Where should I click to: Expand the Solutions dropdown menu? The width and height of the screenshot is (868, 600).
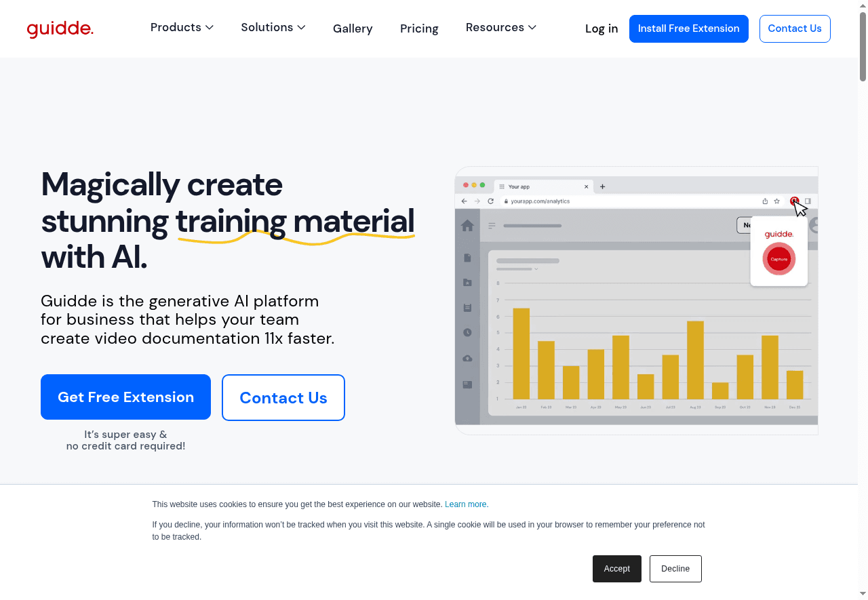[x=273, y=28]
